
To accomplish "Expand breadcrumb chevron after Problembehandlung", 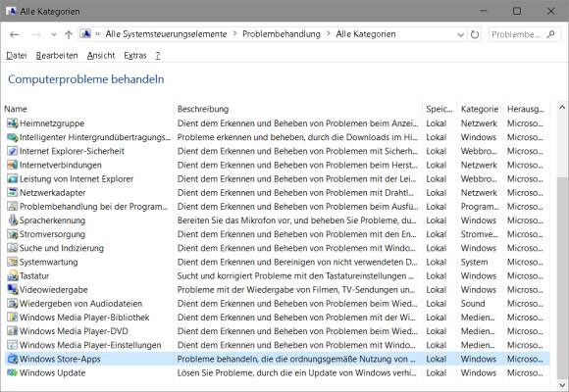I will click(x=328, y=34).
